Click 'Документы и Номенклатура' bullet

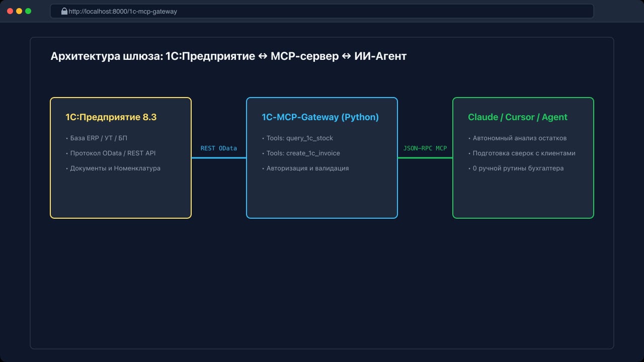click(113, 168)
